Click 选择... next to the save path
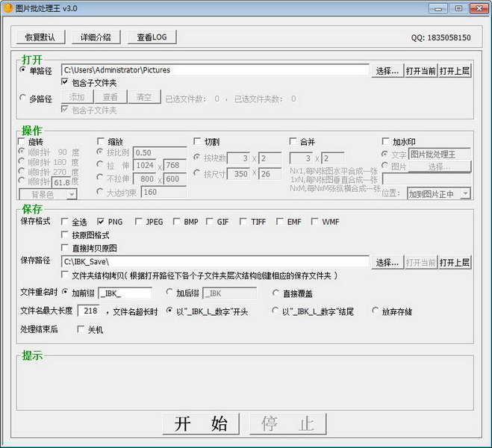 387,262
